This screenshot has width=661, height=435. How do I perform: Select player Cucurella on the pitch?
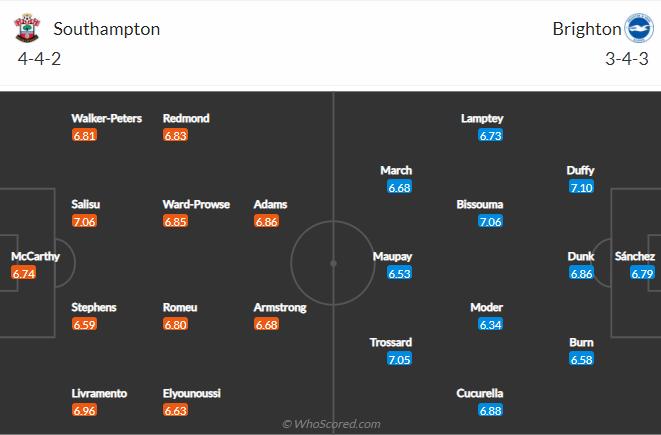tap(479, 393)
